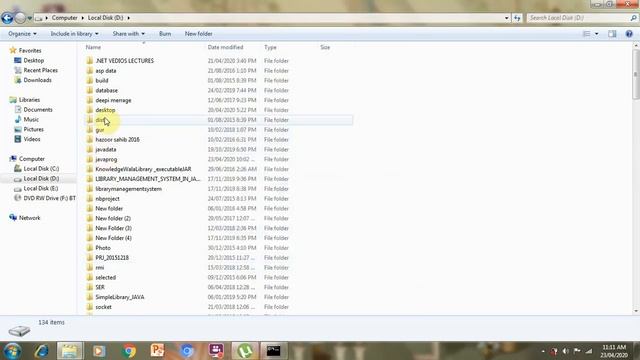Open the Music library

pyautogui.click(x=31, y=120)
